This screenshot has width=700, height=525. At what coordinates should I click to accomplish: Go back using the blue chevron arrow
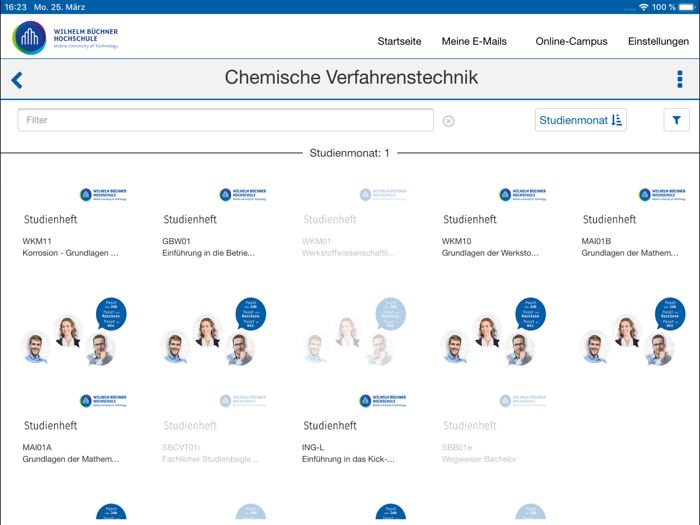tap(17, 80)
